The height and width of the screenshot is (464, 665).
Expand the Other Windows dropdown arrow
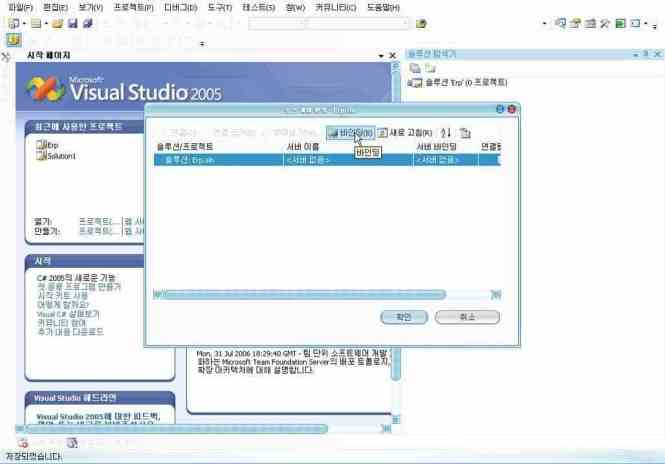point(645,23)
